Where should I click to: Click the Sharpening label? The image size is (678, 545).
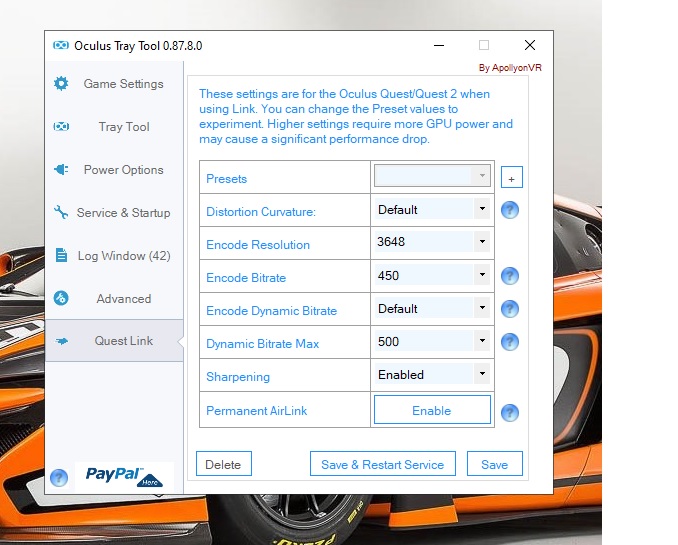click(238, 377)
